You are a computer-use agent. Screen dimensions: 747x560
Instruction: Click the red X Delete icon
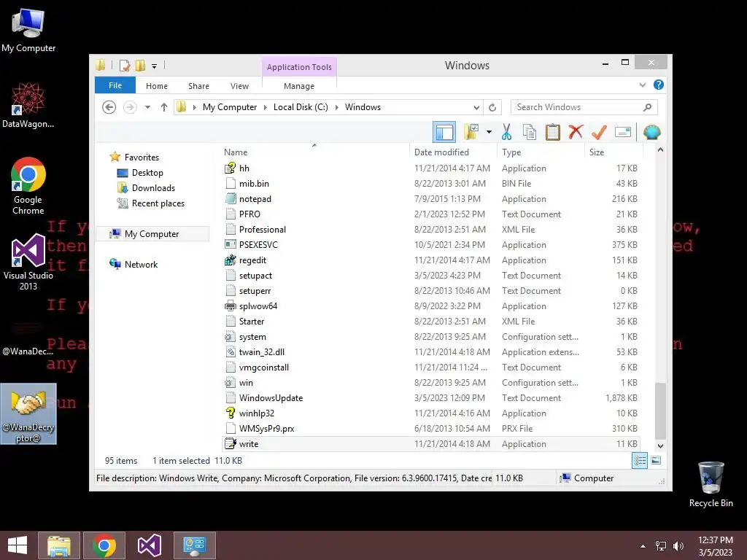576,131
